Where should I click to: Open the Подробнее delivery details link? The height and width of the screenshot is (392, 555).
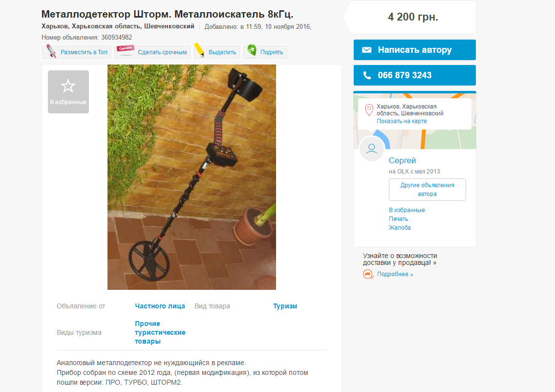395,274
